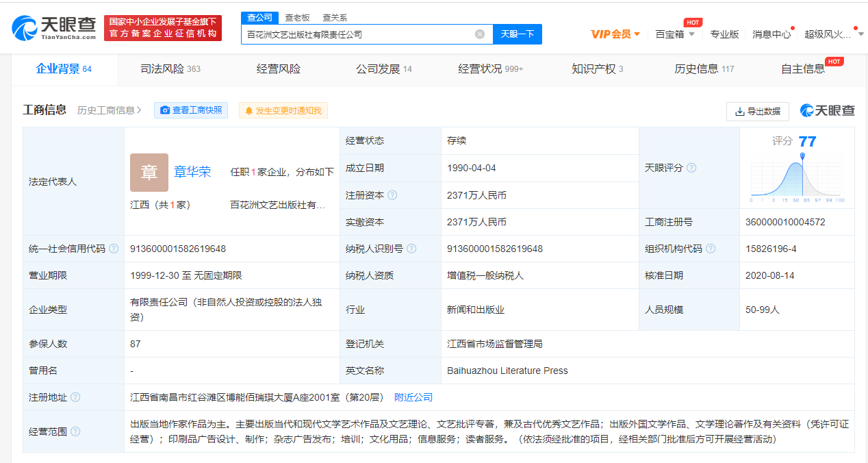
Task: Click the 发生变更时通知我 button
Action: [x=283, y=110]
